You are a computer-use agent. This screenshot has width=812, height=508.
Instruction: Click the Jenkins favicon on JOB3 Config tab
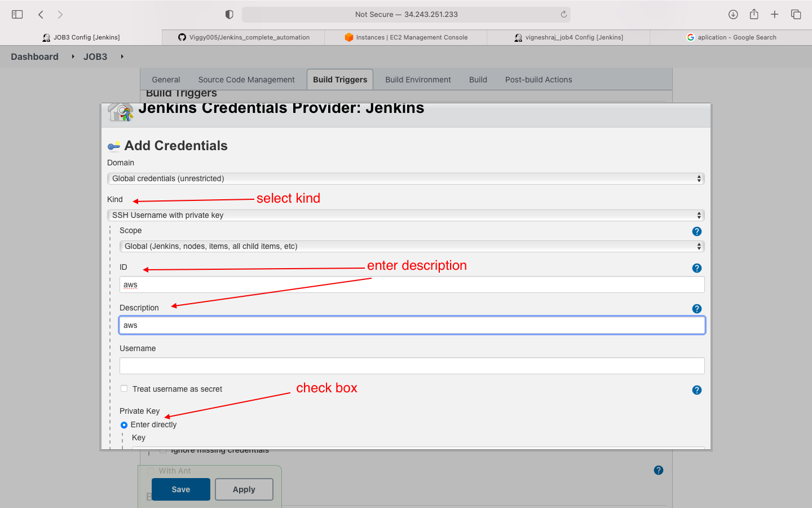(46, 37)
